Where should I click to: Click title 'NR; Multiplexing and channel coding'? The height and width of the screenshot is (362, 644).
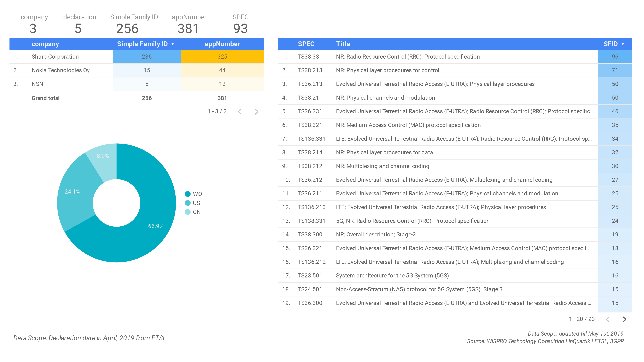(383, 166)
